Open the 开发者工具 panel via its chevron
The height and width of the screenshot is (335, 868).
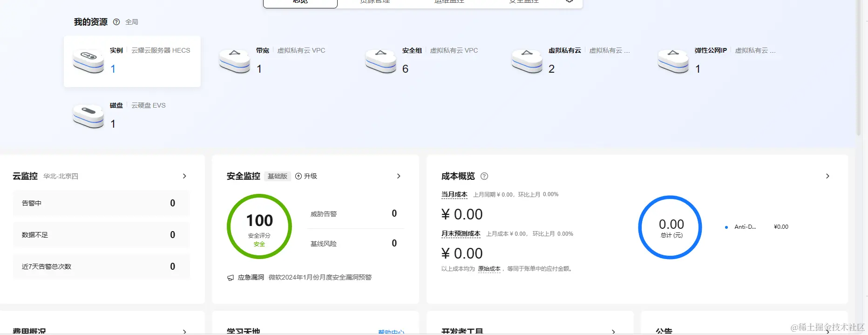click(613, 332)
